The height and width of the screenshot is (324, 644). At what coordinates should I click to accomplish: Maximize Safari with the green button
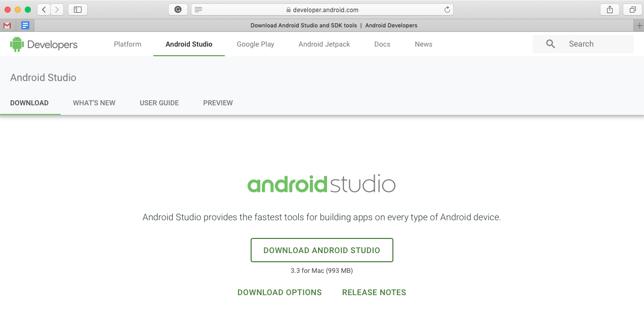(28, 10)
